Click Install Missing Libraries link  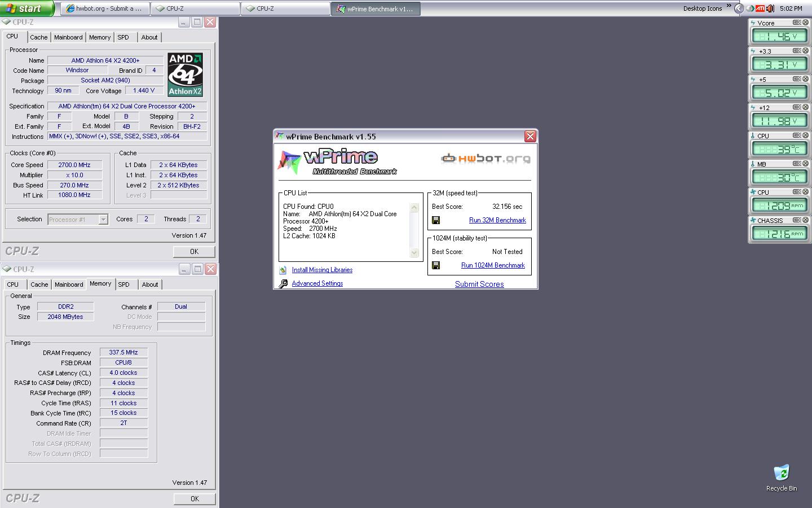322,270
